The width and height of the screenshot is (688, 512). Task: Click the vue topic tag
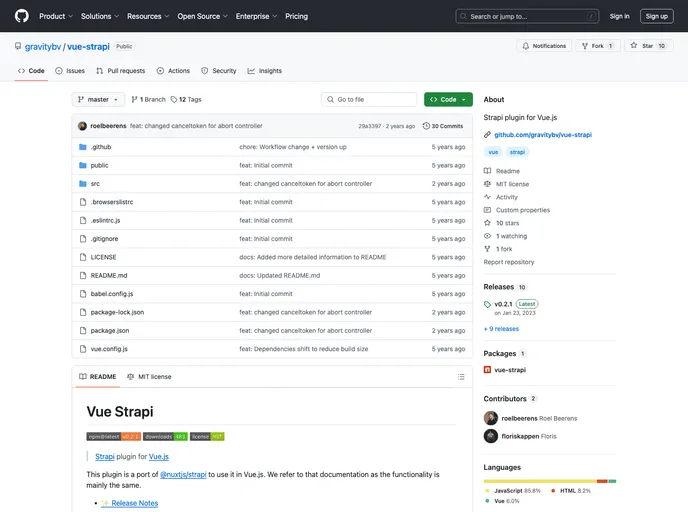493,152
